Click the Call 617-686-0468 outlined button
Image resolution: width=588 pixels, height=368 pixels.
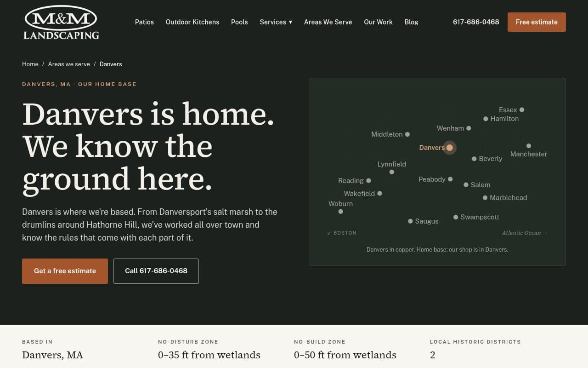(156, 271)
